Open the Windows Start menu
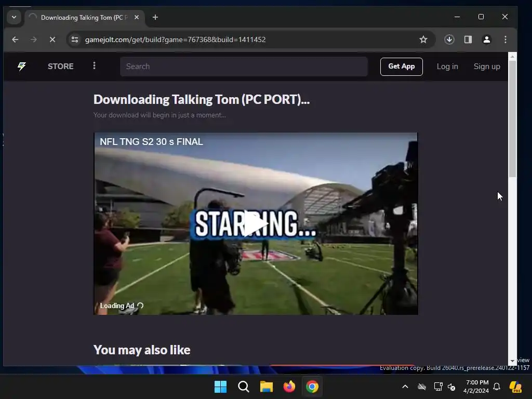The height and width of the screenshot is (399, 532). tap(220, 387)
